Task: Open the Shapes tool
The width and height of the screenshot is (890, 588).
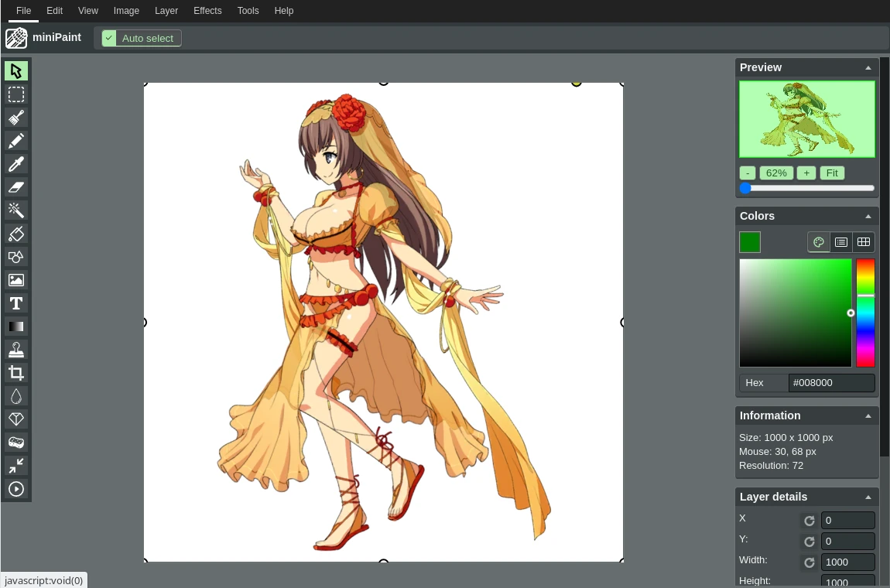Action: (16, 257)
